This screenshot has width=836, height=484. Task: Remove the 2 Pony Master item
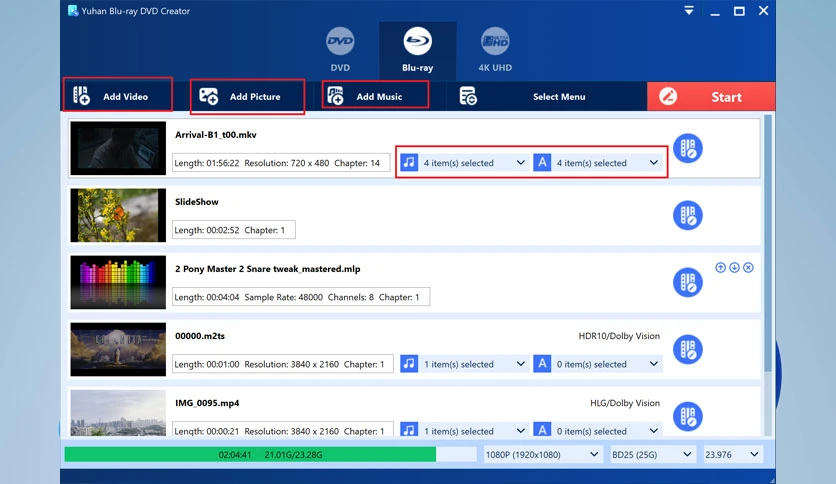point(748,268)
